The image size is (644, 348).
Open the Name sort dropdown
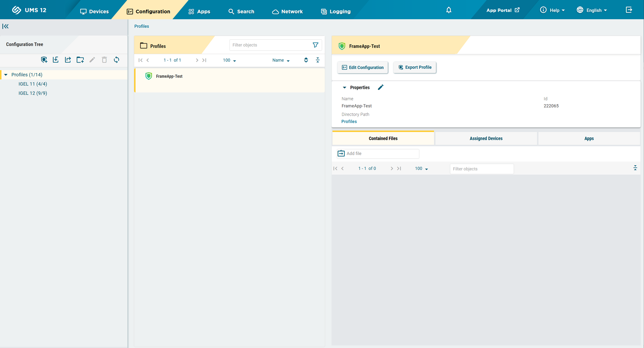[x=280, y=60]
